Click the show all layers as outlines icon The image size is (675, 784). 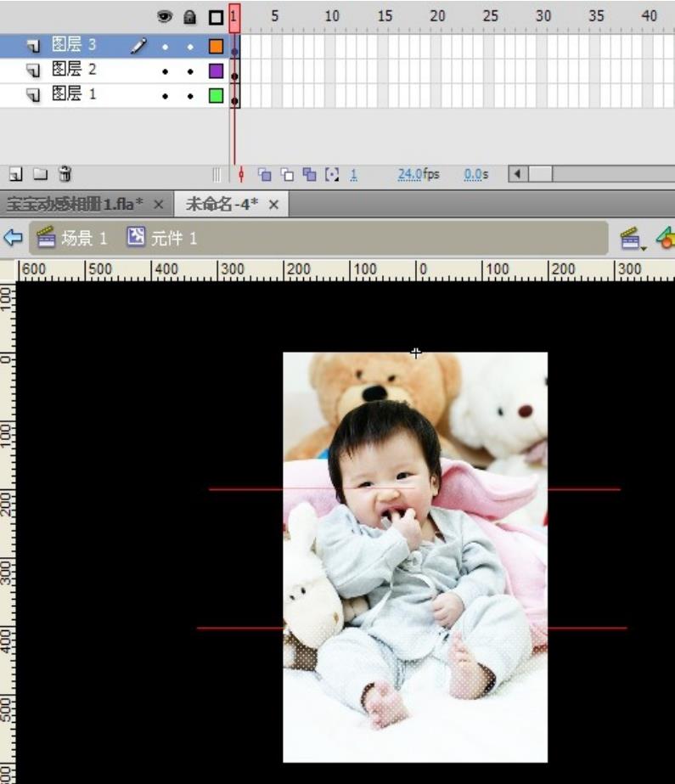pos(216,17)
